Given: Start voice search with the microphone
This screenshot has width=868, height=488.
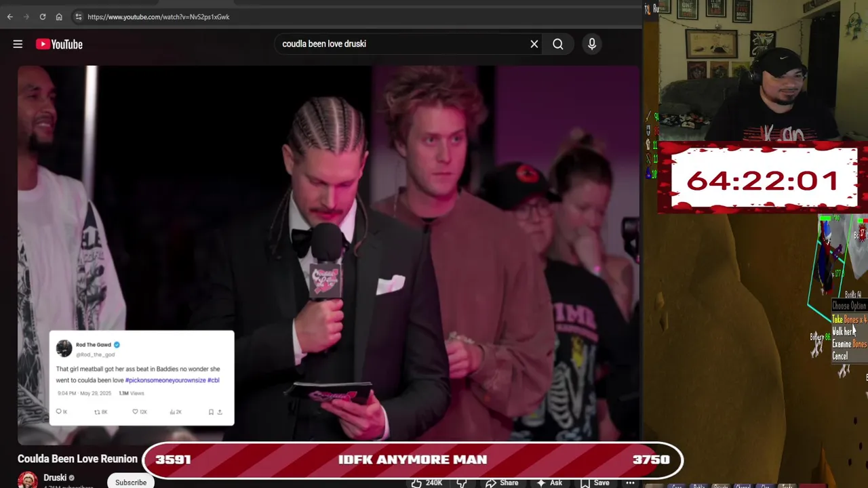Looking at the screenshot, I should tap(592, 44).
